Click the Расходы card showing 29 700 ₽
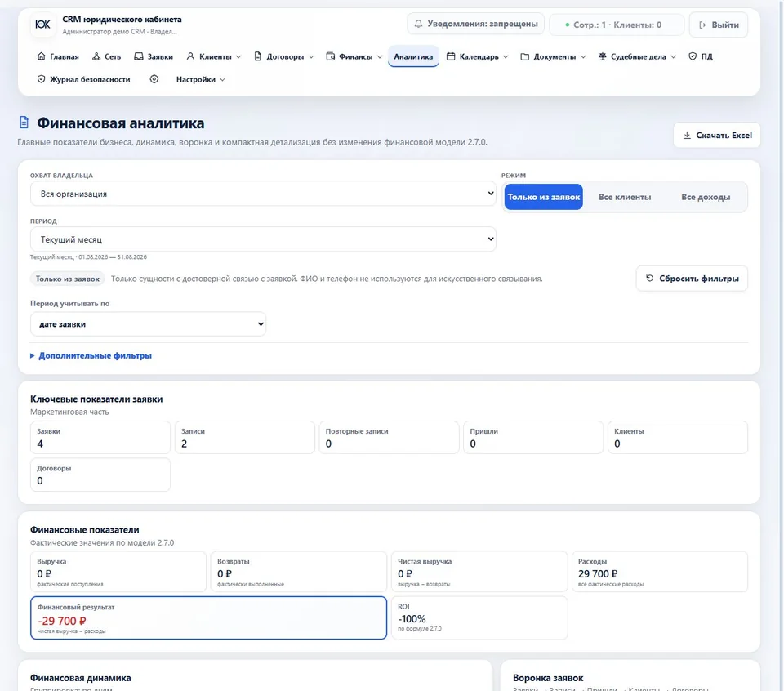 [660, 572]
